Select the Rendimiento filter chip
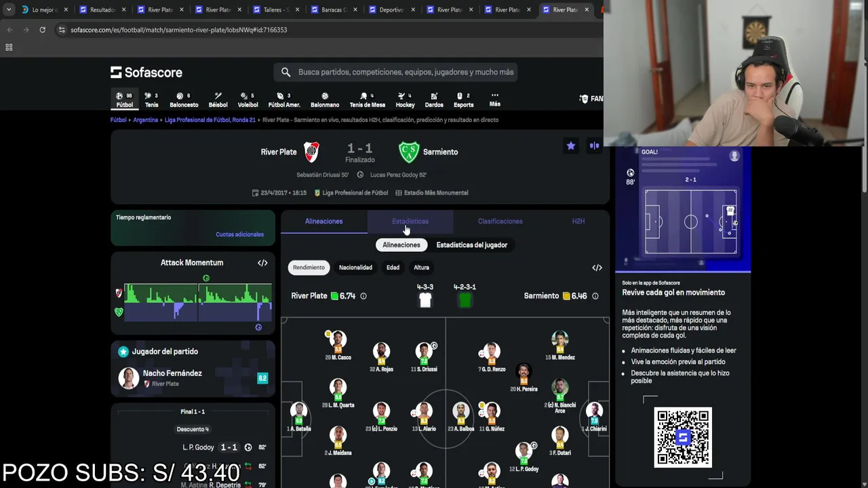The image size is (868, 488). coord(309,268)
